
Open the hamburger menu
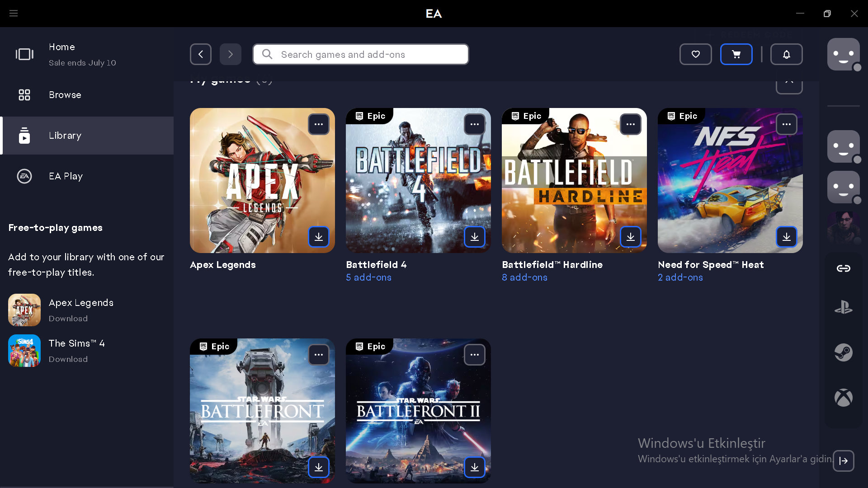[x=14, y=14]
